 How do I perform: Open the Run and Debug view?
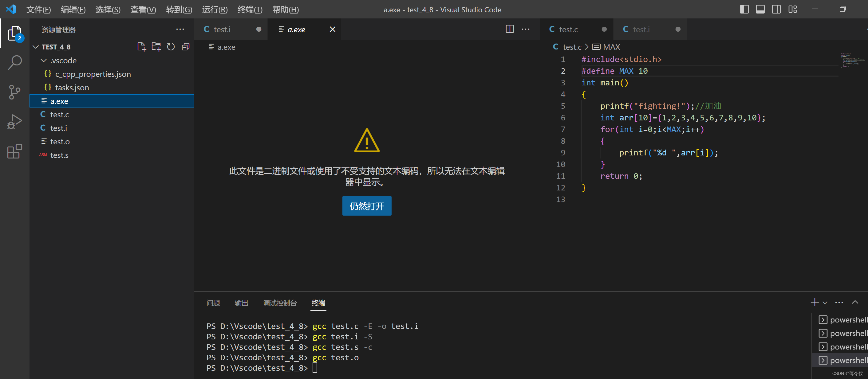[15, 122]
